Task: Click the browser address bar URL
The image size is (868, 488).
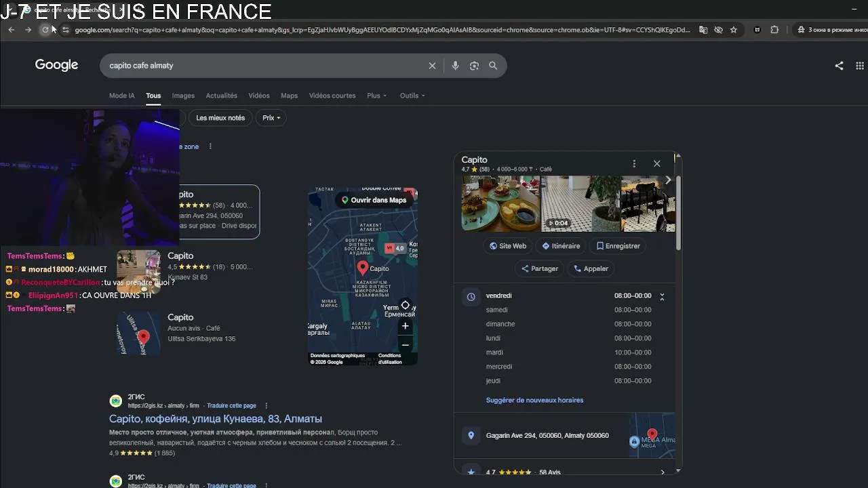Action: [x=382, y=30]
